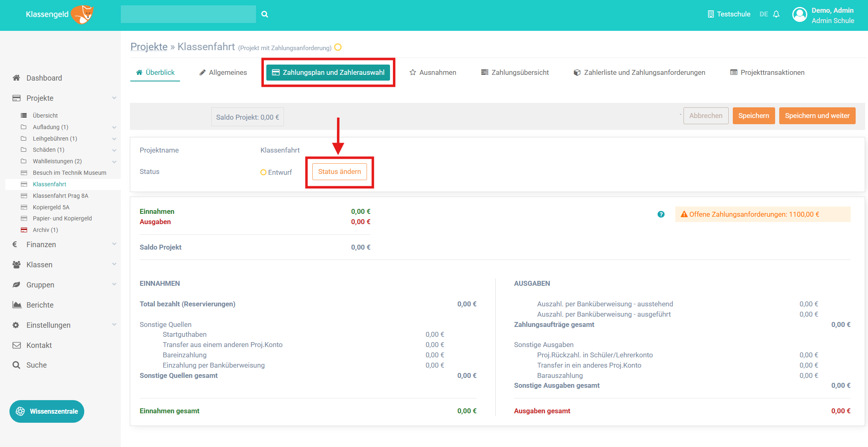
Task: Switch to Zahlungsplan und Zahlerauswahl tab
Action: point(328,73)
